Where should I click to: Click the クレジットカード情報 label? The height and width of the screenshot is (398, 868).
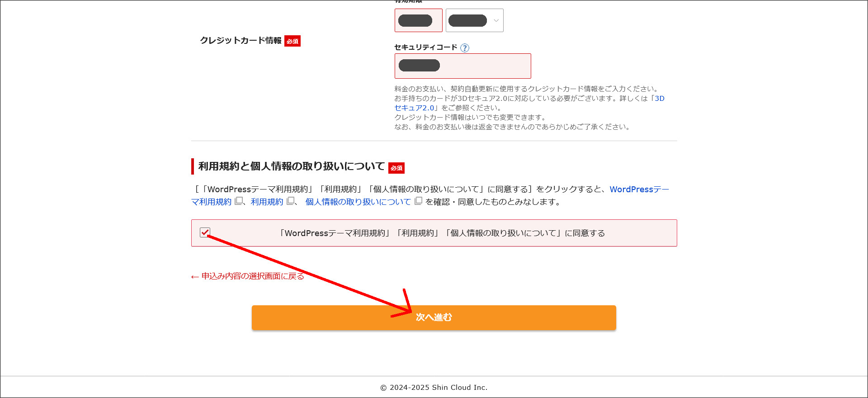pyautogui.click(x=241, y=41)
